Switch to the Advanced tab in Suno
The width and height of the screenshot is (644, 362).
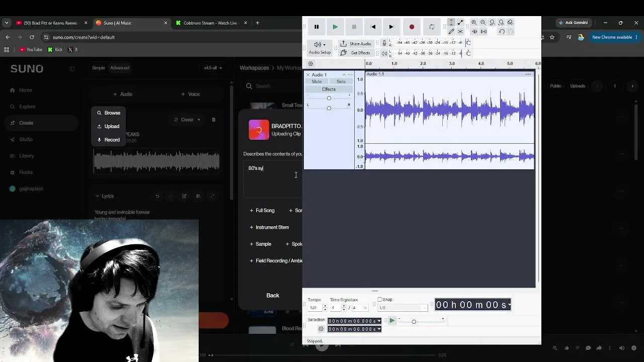click(x=120, y=68)
